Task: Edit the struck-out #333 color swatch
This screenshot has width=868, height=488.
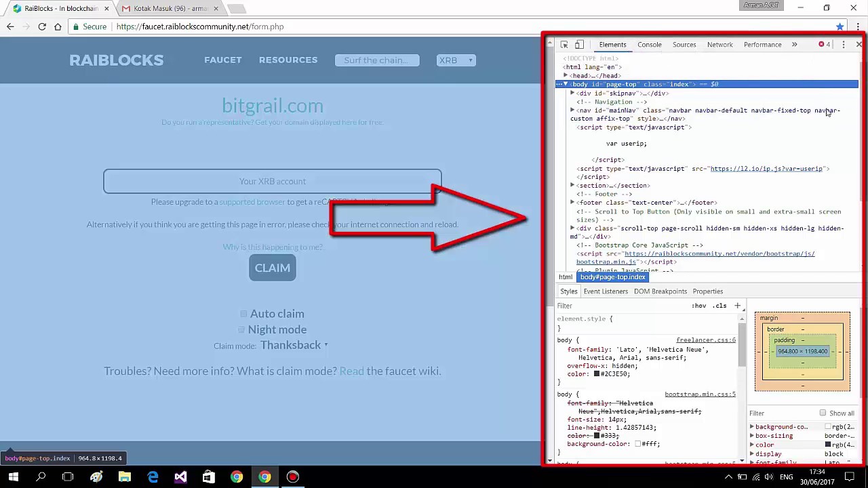Action: click(597, 436)
